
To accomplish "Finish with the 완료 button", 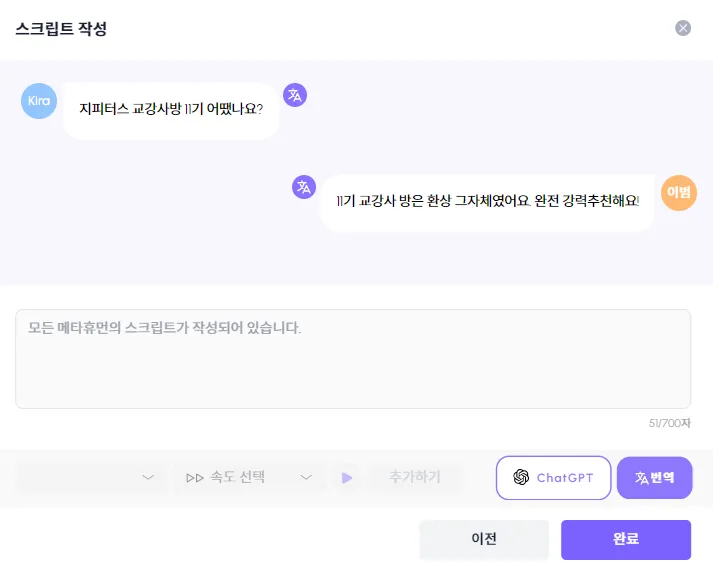I will (626, 539).
